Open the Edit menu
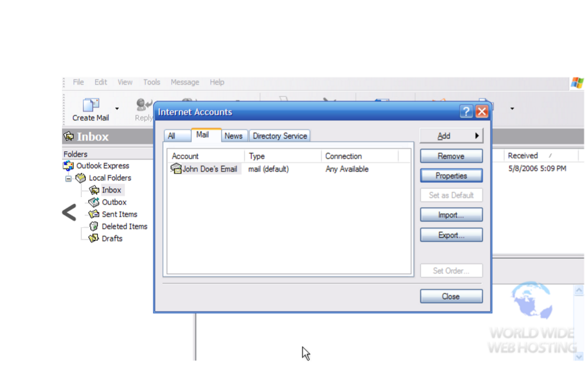588x366 pixels. (x=100, y=82)
